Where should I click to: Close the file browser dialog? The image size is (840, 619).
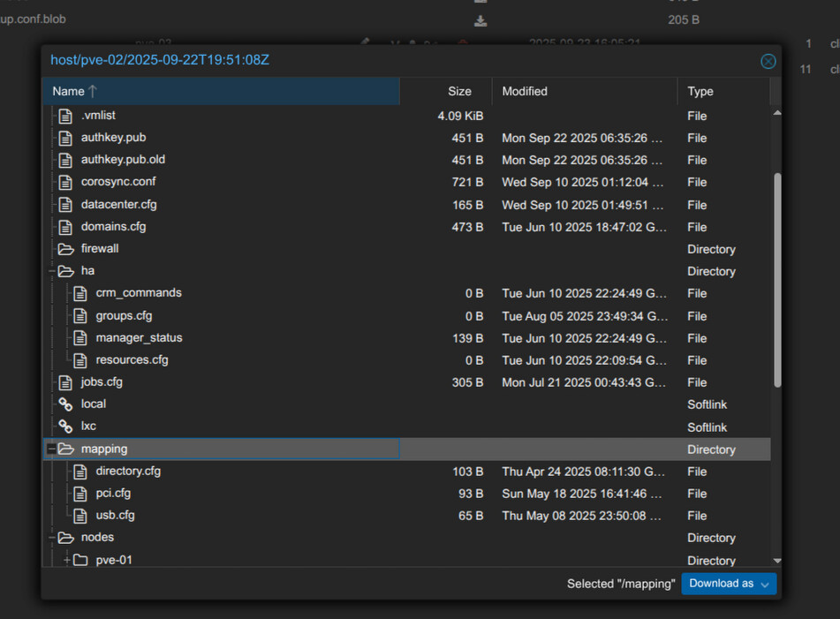tap(768, 61)
